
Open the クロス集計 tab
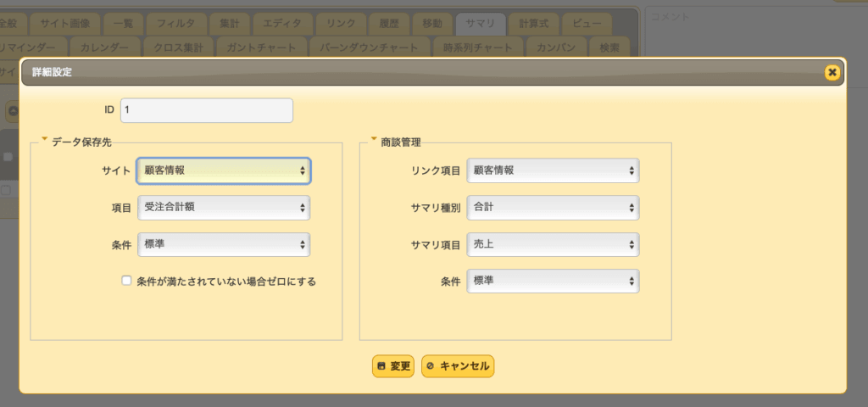[x=178, y=47]
